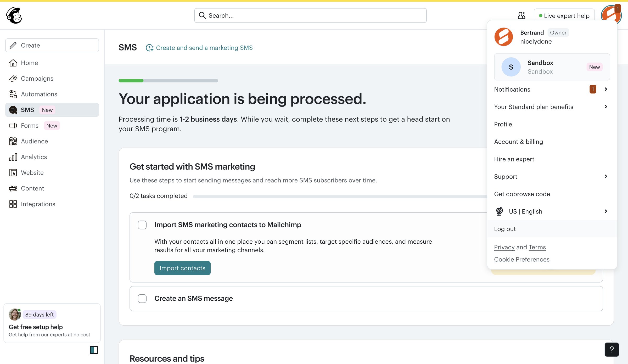Click the Analytics bar chart icon

[x=13, y=157]
